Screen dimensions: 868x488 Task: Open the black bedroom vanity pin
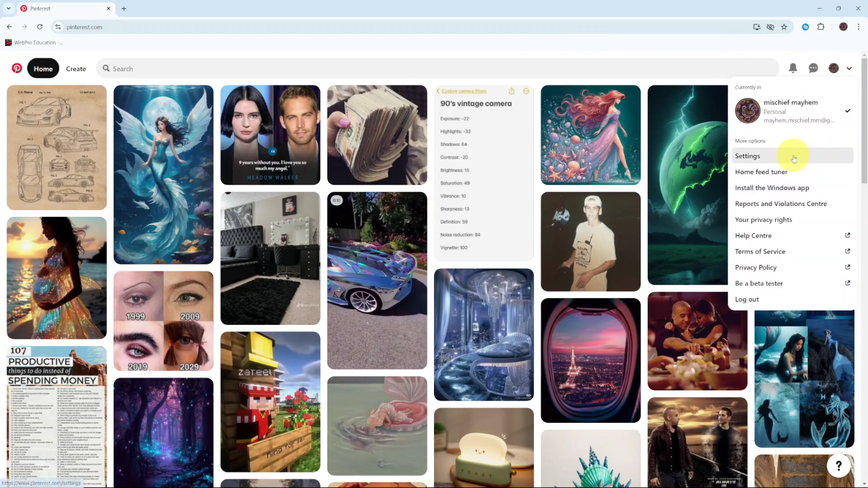coord(270,258)
